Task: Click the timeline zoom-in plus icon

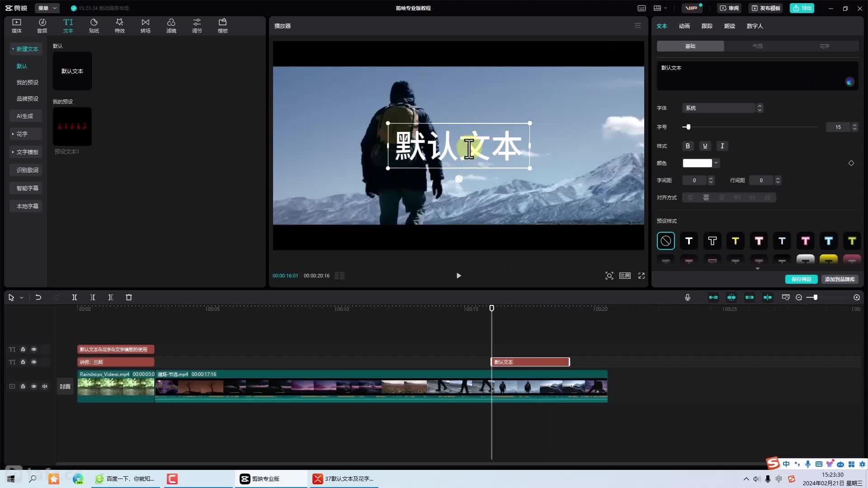Action: 857,297
